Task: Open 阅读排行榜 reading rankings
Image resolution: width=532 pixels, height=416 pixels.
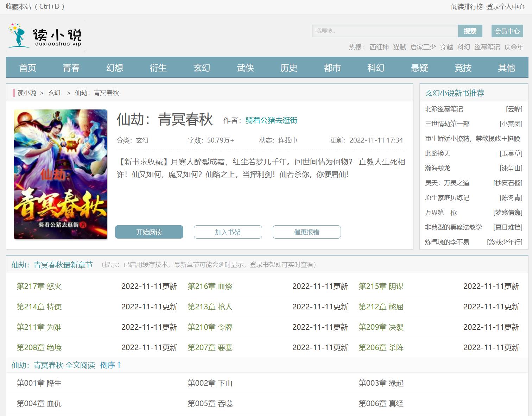Action: 467,7
